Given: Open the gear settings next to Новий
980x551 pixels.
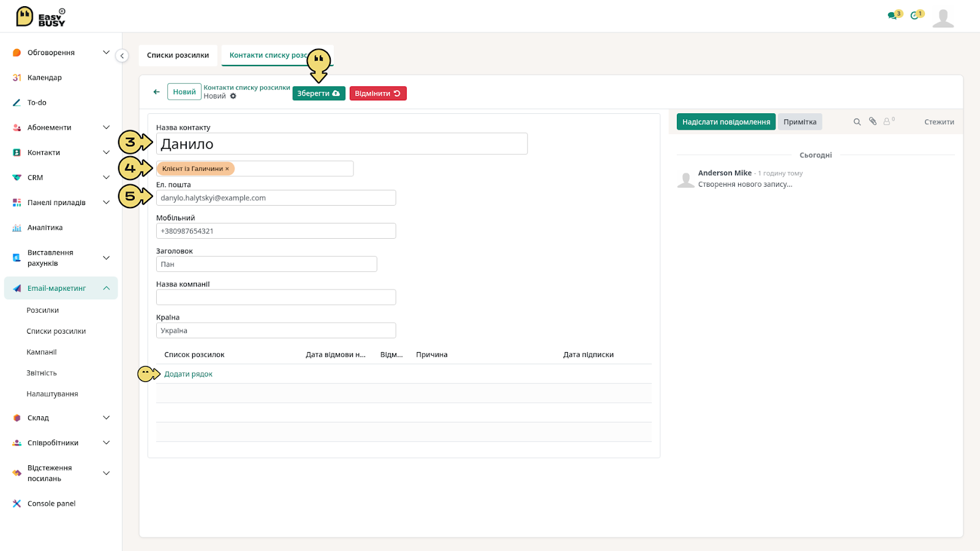Looking at the screenshot, I should coord(233,96).
